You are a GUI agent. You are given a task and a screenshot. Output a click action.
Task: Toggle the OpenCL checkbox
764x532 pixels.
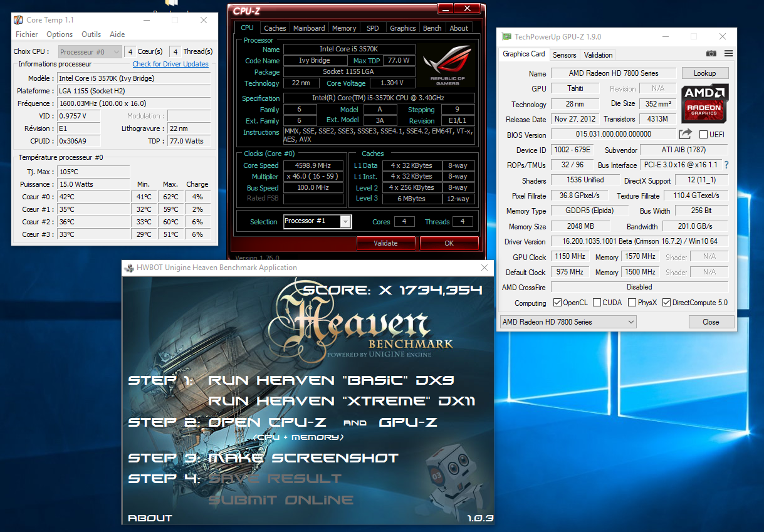click(557, 303)
